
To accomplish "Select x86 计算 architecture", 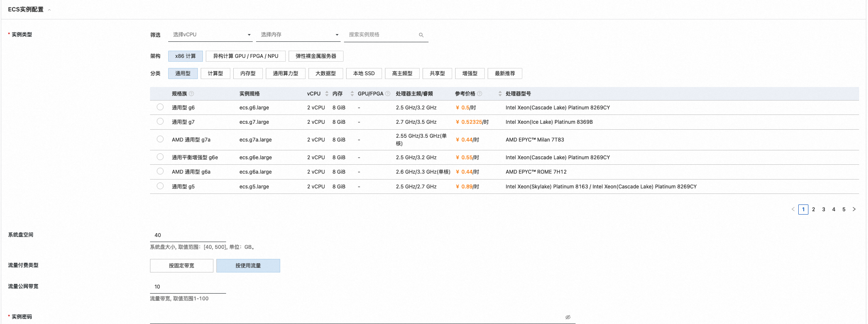I will [x=186, y=56].
